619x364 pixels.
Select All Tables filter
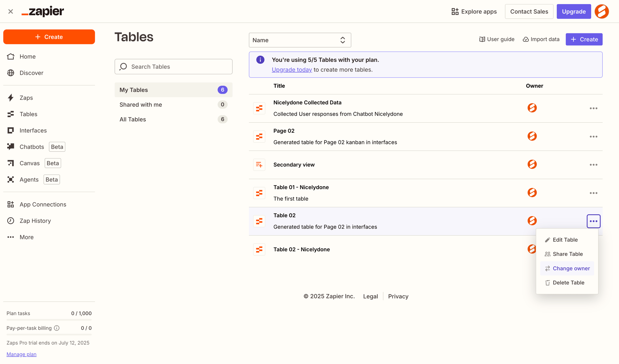pos(174,119)
